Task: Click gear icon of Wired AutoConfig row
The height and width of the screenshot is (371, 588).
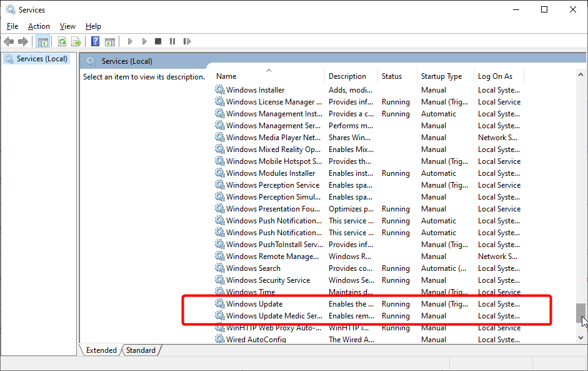Action: [x=220, y=339]
